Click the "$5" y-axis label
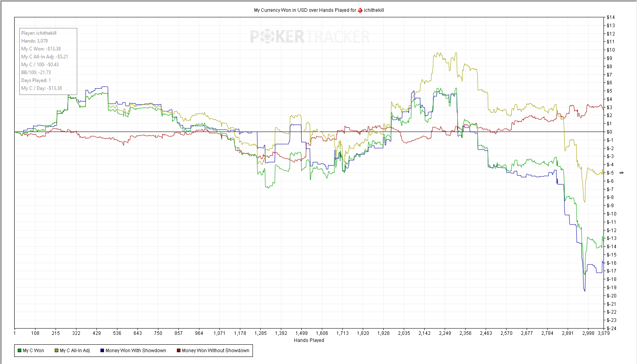637x364 pixels. click(x=609, y=91)
